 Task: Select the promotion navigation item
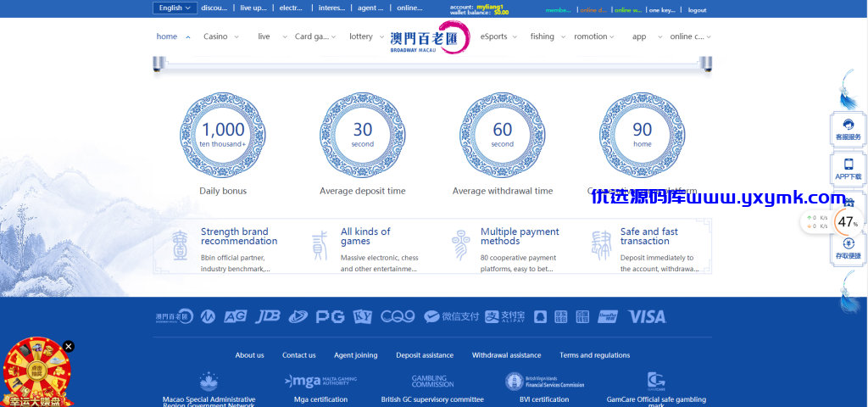pyautogui.click(x=591, y=36)
